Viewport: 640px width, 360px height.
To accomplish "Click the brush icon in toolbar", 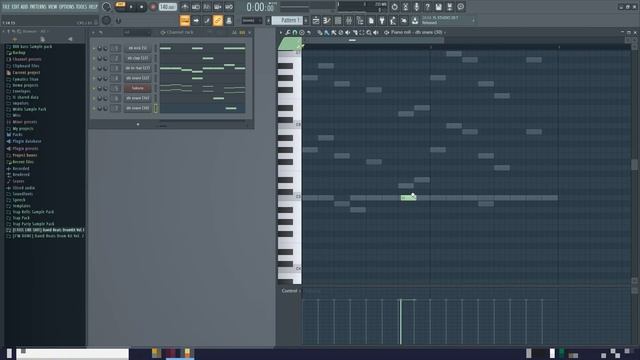I will [207, 20].
